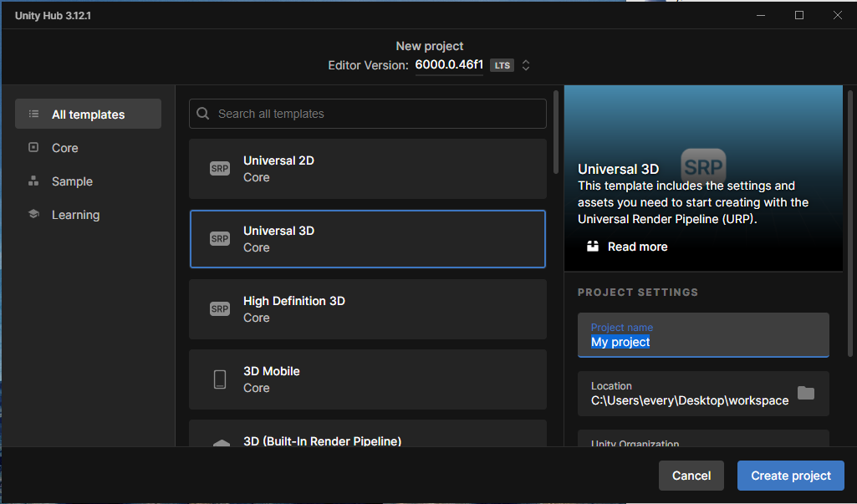Click the Read more package icon
Screen dimensions: 857x504
[593, 246]
